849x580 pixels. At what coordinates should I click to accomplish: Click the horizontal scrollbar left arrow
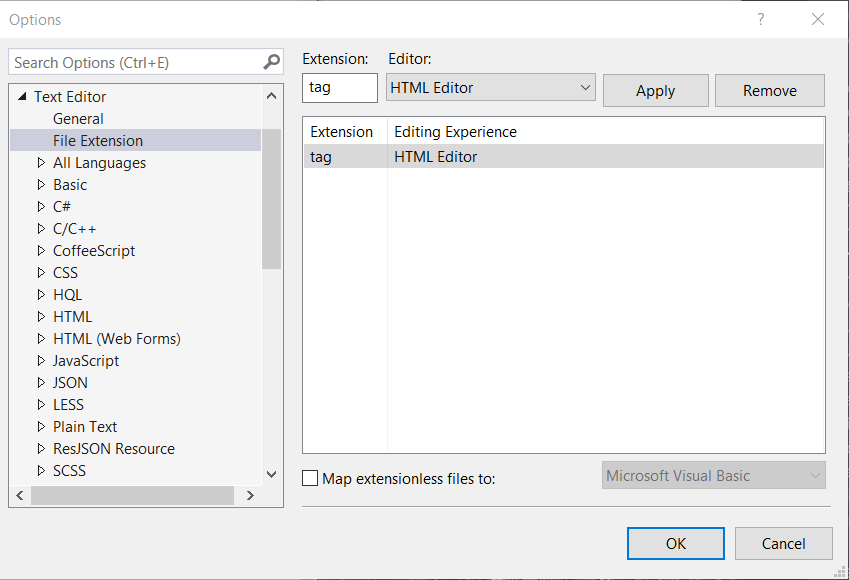coord(19,495)
